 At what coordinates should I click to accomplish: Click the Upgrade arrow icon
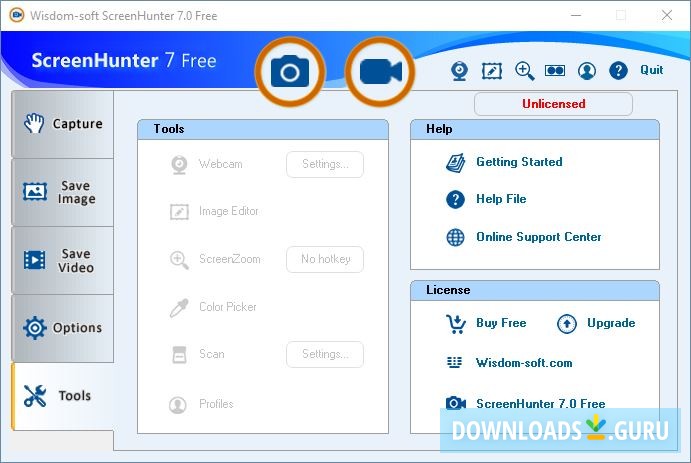tap(566, 324)
